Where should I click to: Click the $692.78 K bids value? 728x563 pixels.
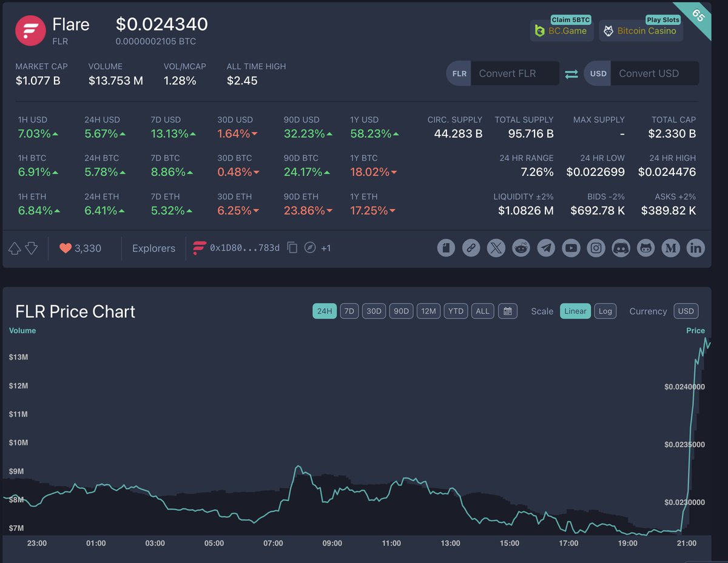598,211
